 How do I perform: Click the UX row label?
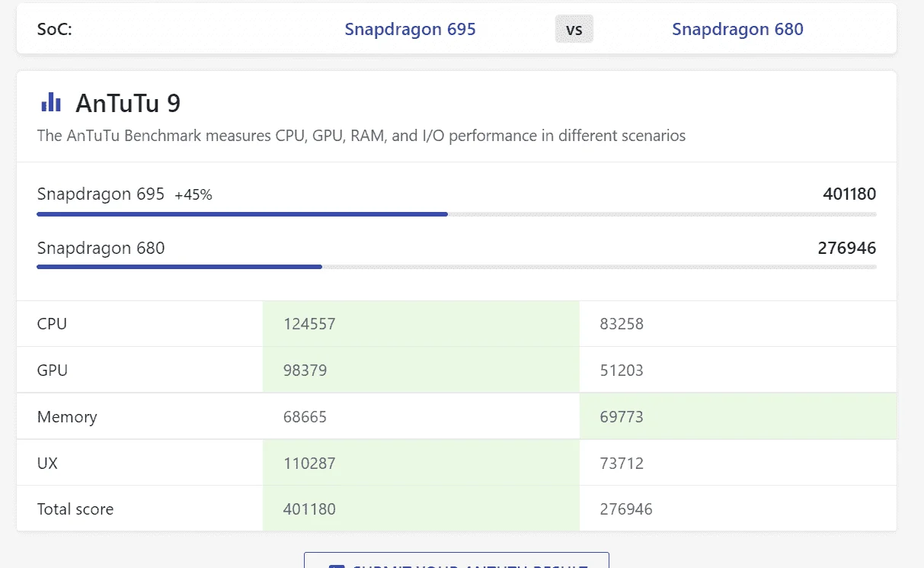(x=47, y=464)
